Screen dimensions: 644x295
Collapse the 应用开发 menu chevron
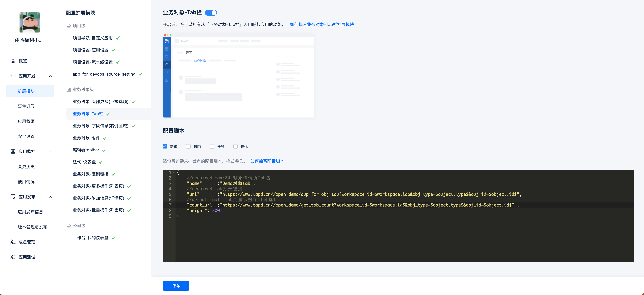coord(51,76)
